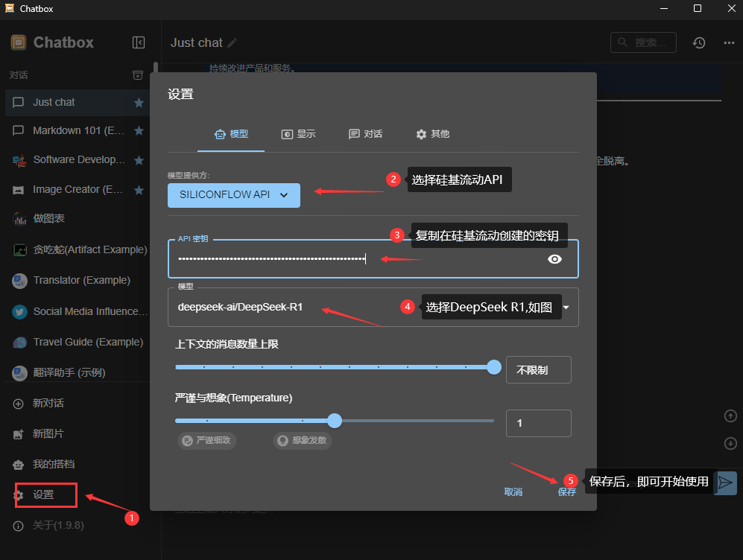Viewport: 743px width, 560px height.
Task: Click the Temperature slider handle
Action: (335, 420)
